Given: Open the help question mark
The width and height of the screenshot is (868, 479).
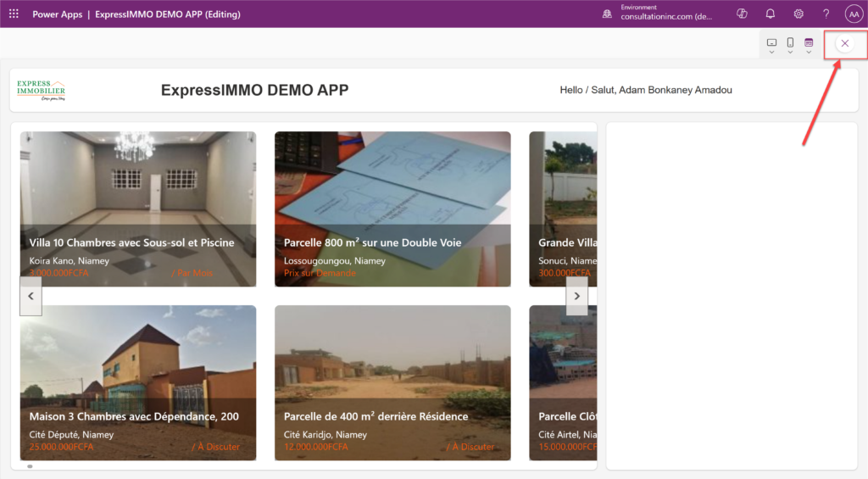Looking at the screenshot, I should [826, 14].
